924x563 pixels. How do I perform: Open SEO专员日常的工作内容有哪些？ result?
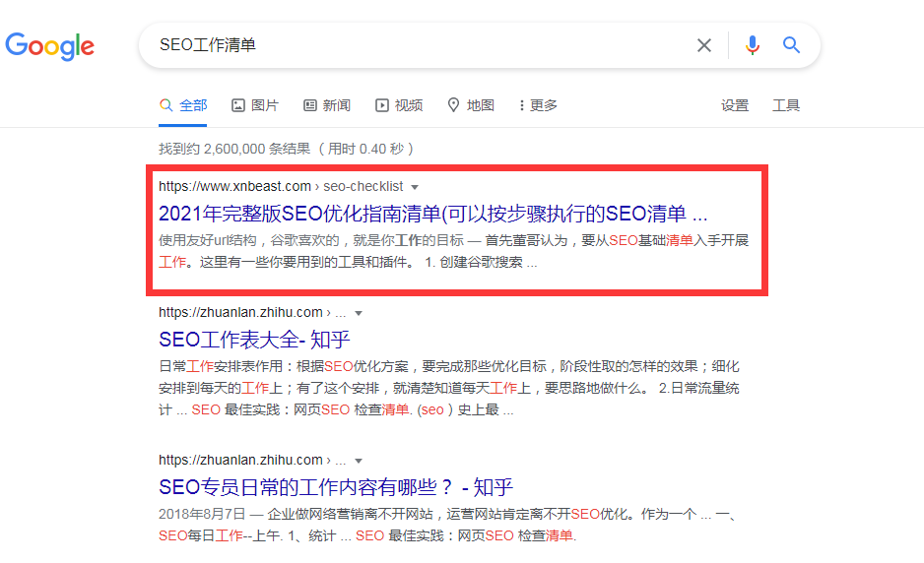pyautogui.click(x=336, y=487)
